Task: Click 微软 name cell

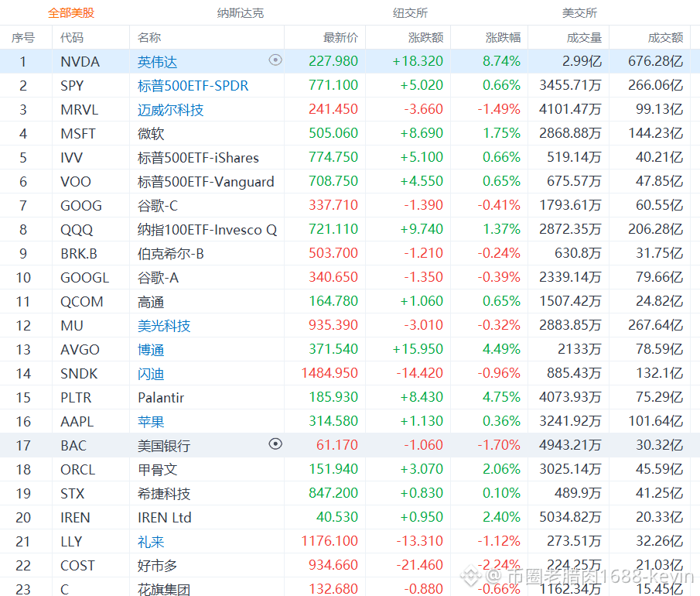Action: pyautogui.click(x=151, y=134)
